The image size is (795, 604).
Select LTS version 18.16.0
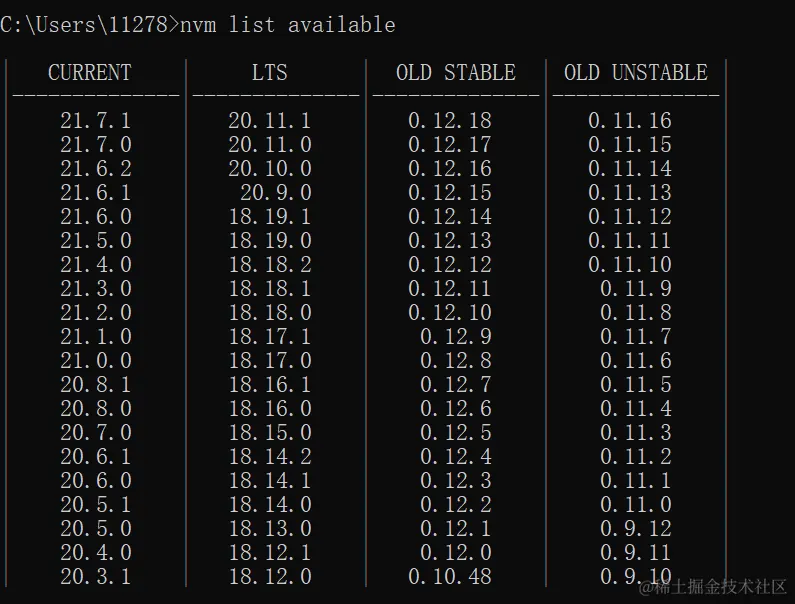tap(270, 408)
